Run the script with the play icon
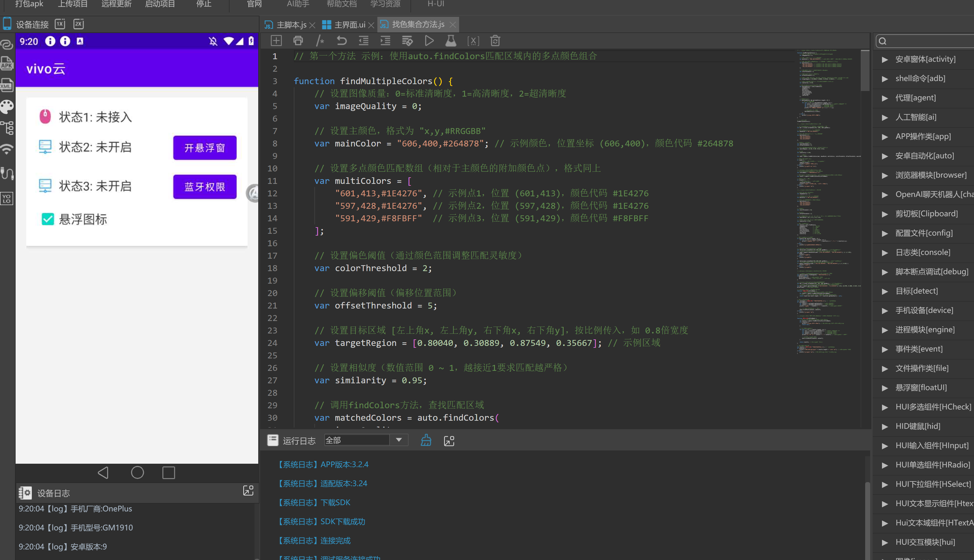This screenshot has width=974, height=560. pos(429,41)
